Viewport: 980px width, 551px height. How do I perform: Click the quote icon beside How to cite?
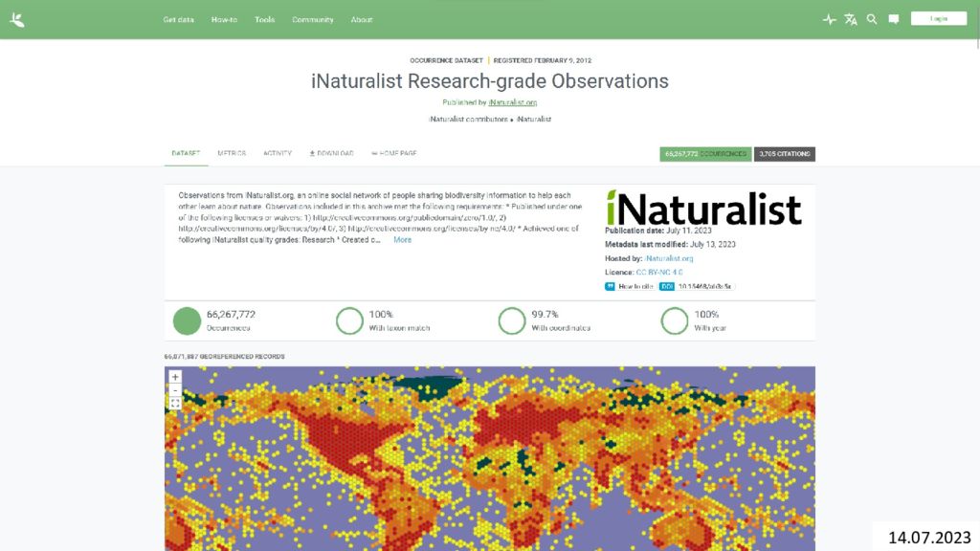point(610,286)
